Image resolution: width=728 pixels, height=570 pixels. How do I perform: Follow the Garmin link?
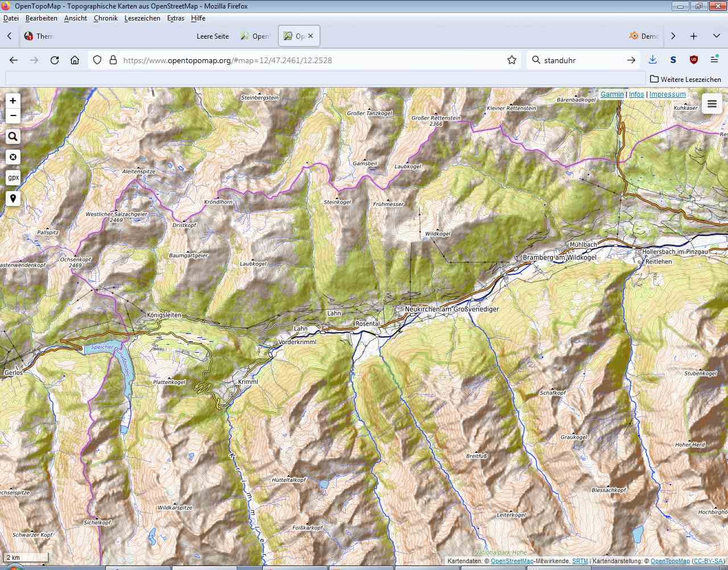tap(612, 94)
